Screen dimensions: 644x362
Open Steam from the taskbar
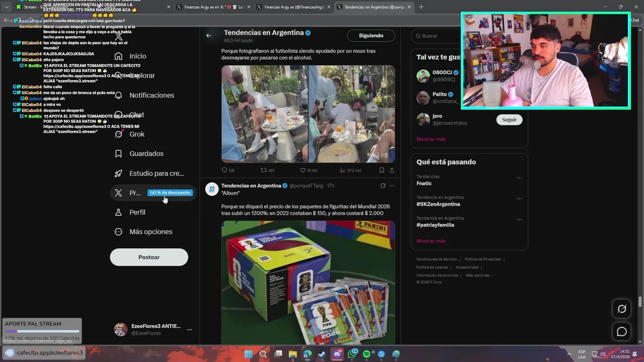click(x=322, y=354)
